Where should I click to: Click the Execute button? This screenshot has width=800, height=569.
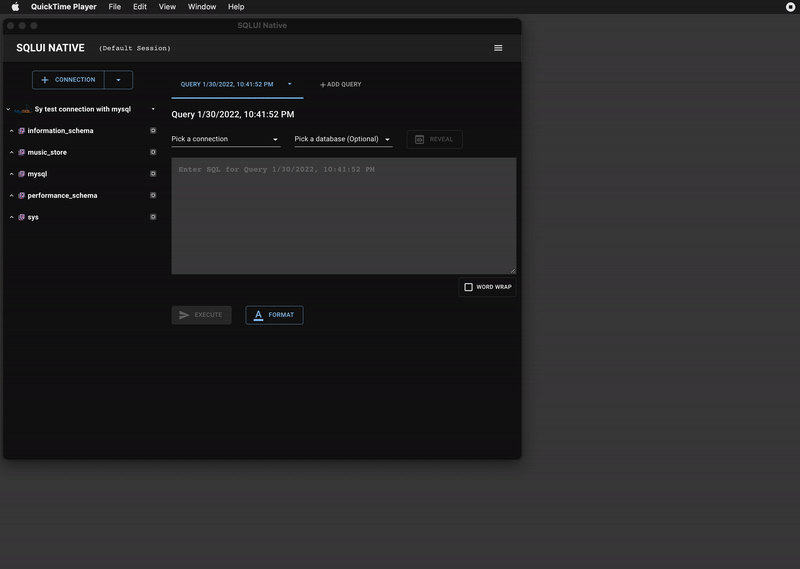coord(202,315)
